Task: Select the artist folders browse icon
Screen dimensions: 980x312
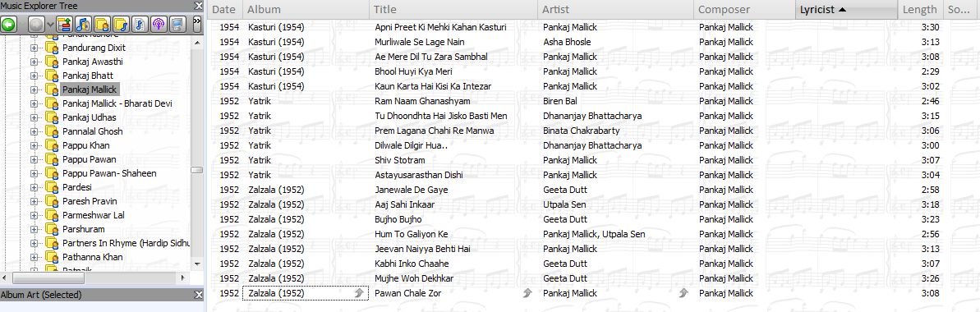Action: coord(103,25)
